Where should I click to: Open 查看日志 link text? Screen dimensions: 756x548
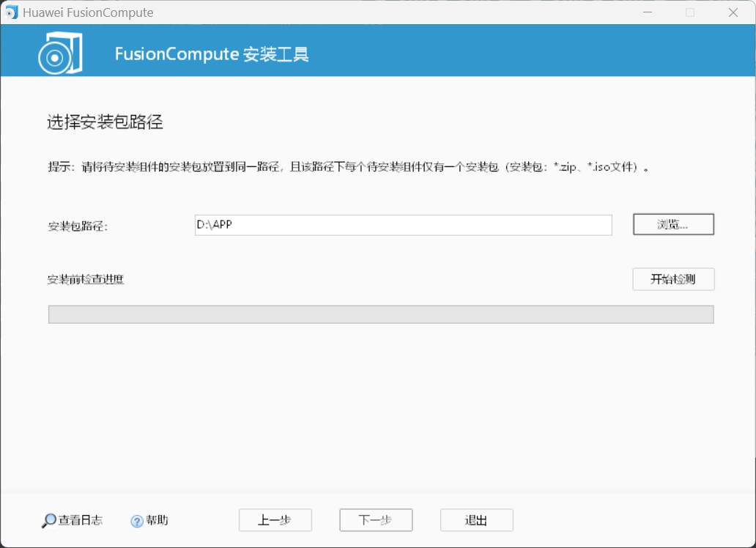(81, 520)
